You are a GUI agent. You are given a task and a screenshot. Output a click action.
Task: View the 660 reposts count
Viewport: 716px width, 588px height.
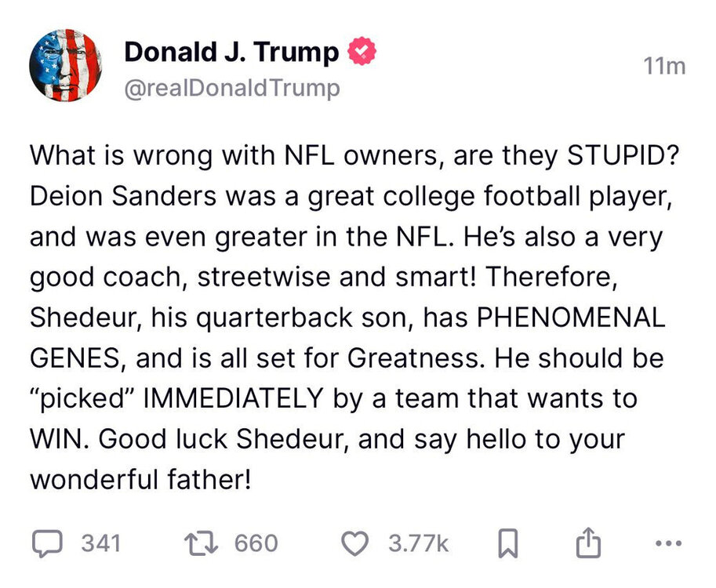pyautogui.click(x=256, y=543)
